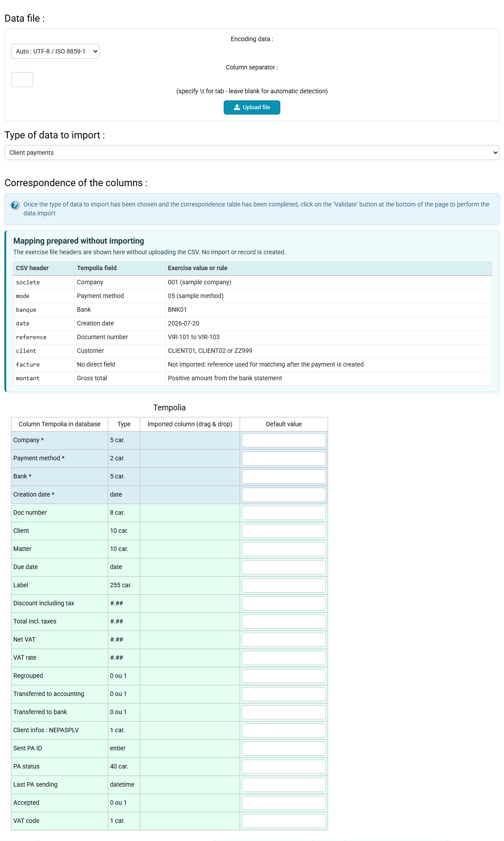Click the Matter default value field

[284, 549]
